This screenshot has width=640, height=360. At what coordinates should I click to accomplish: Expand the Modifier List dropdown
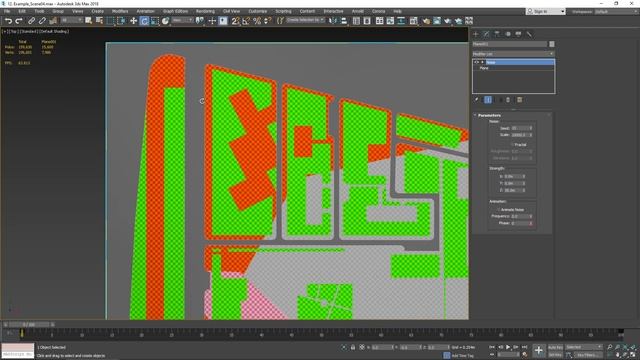coord(513,54)
